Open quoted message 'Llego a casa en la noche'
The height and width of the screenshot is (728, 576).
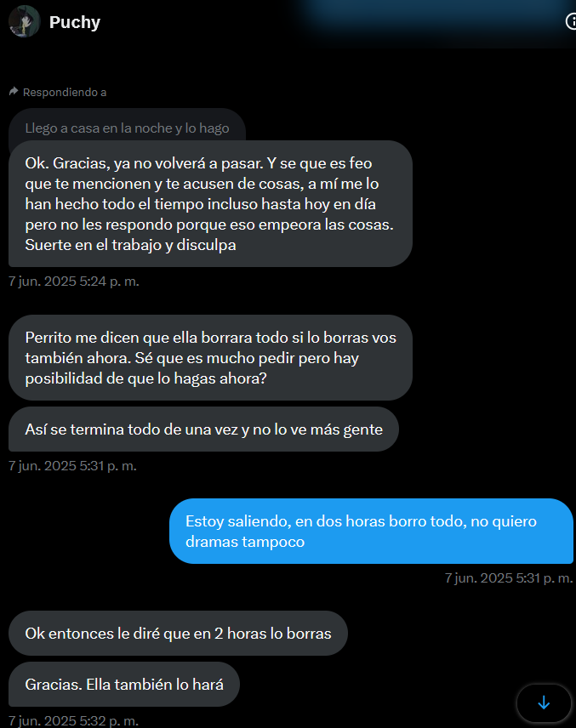tap(127, 128)
